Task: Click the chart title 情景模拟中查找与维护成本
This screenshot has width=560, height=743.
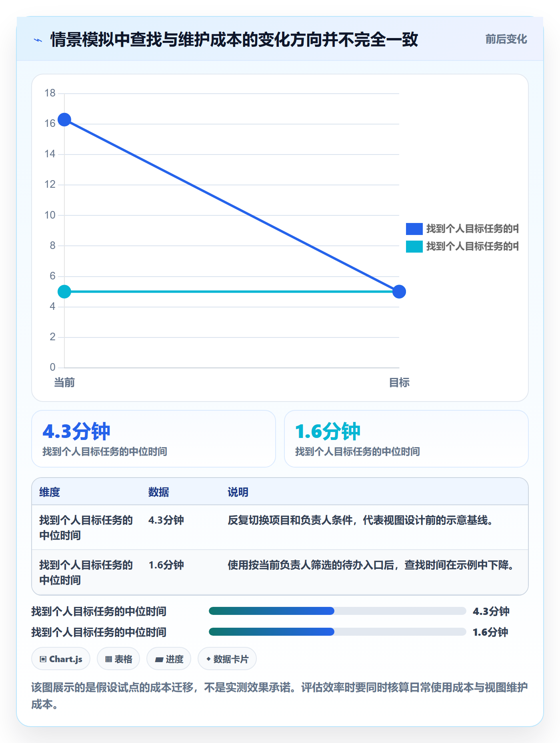Action: (234, 40)
